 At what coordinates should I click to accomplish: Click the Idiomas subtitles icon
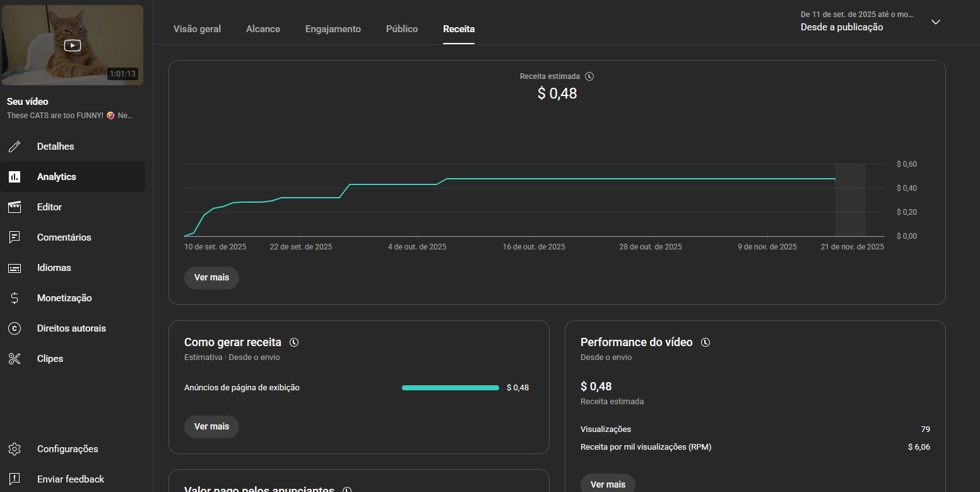point(15,268)
